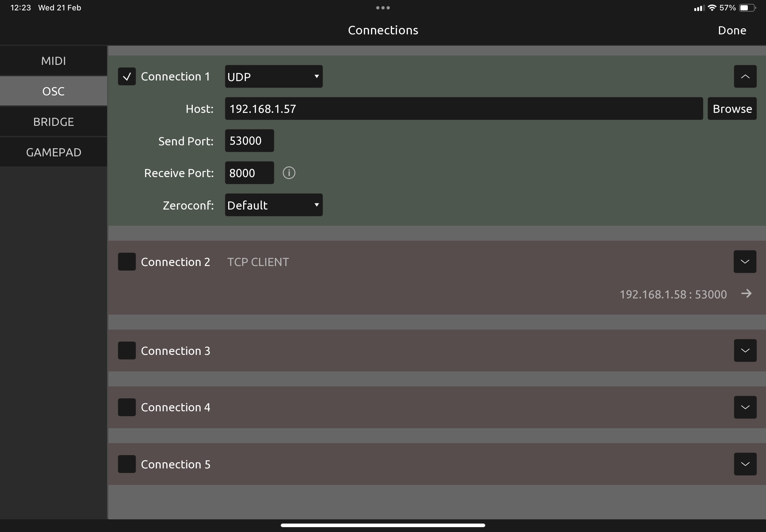Select the Send Port field showing 53000
The width and height of the screenshot is (766, 532).
point(249,140)
